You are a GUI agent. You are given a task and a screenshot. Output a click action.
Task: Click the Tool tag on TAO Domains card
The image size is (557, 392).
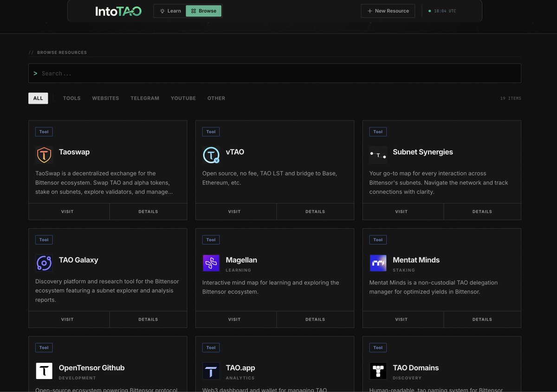point(378,347)
